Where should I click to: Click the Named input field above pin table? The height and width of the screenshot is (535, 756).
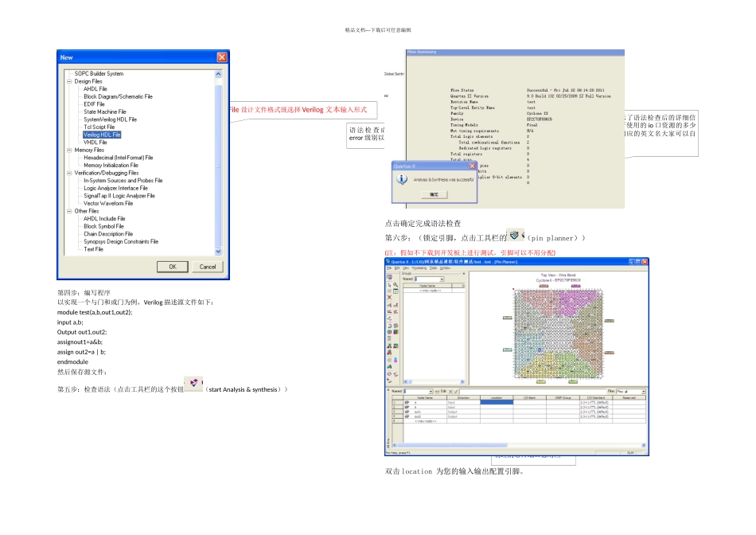pos(415,391)
